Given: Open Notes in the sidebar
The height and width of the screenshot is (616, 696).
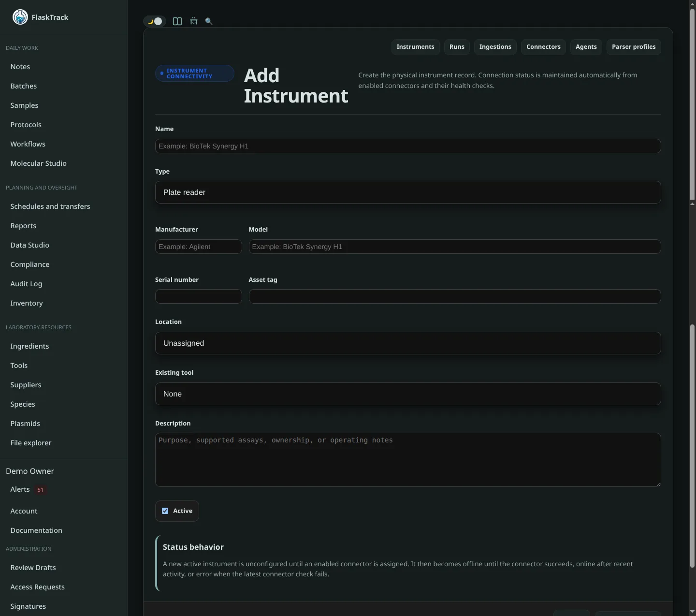Looking at the screenshot, I should coord(20,67).
